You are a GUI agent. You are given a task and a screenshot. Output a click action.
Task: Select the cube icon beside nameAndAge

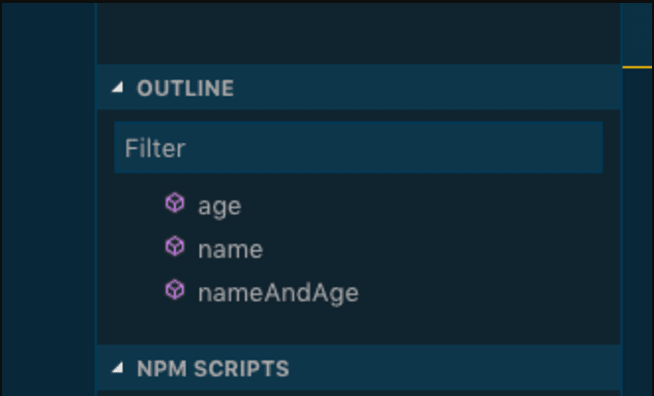pyautogui.click(x=175, y=290)
